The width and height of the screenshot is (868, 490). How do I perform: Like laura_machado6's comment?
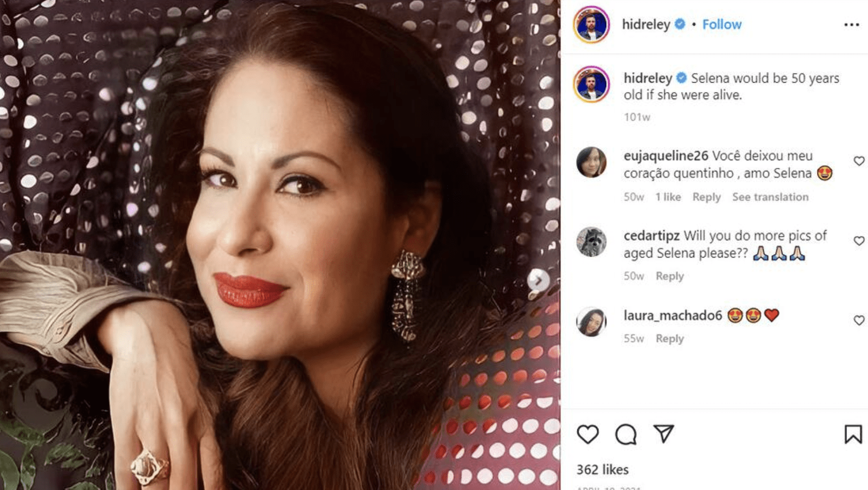point(859,320)
